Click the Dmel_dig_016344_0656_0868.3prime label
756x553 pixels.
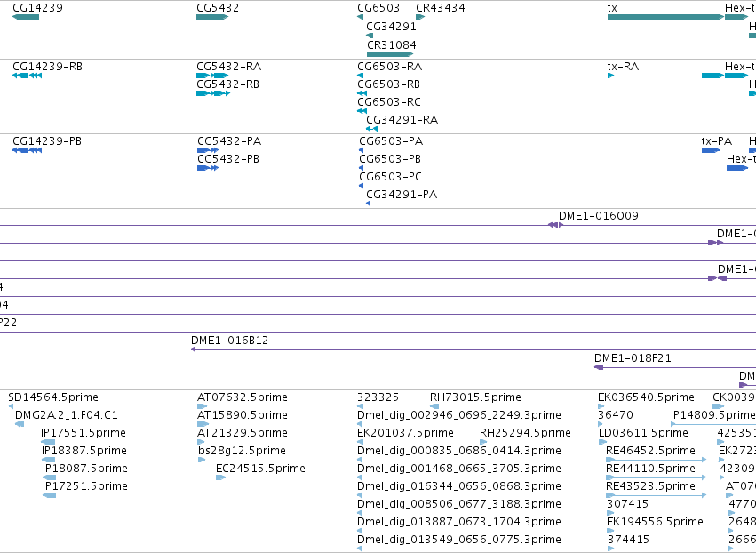click(459, 486)
